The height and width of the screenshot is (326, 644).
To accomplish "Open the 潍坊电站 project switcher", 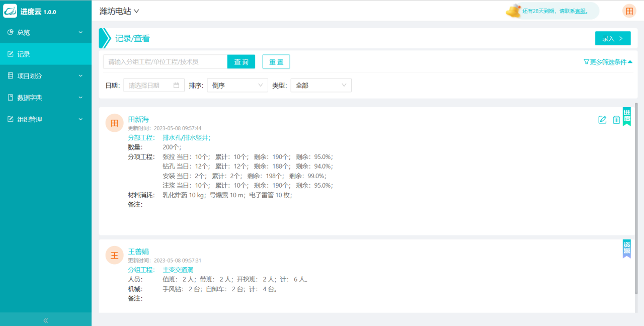I will [x=119, y=11].
